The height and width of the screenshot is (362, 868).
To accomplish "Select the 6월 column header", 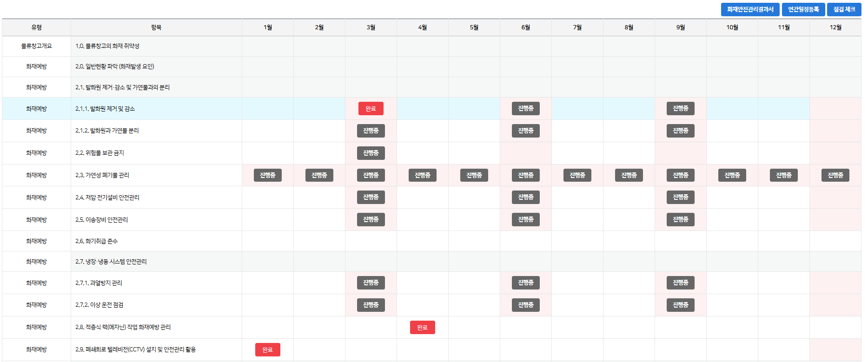I will (525, 27).
